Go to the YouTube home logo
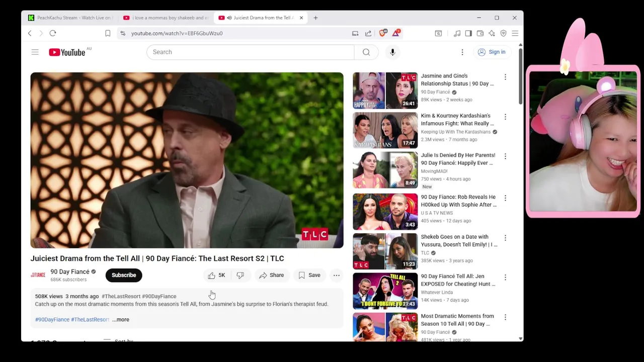The height and width of the screenshot is (362, 644). click(67, 52)
